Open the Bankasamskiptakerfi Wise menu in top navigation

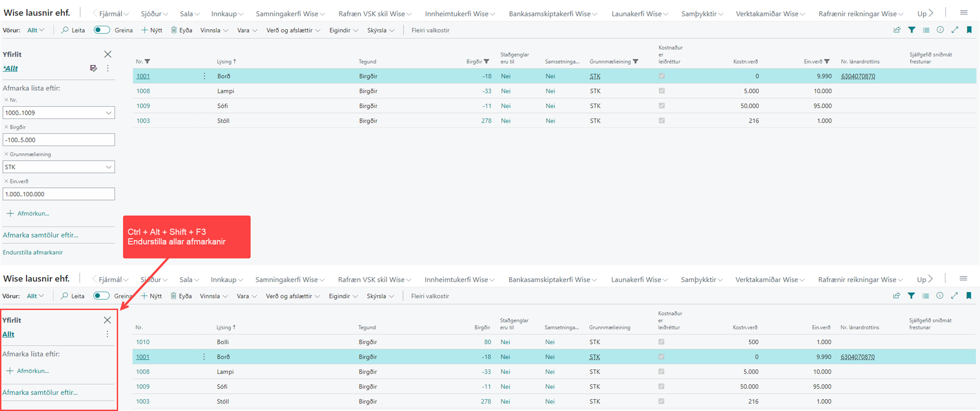click(x=553, y=14)
